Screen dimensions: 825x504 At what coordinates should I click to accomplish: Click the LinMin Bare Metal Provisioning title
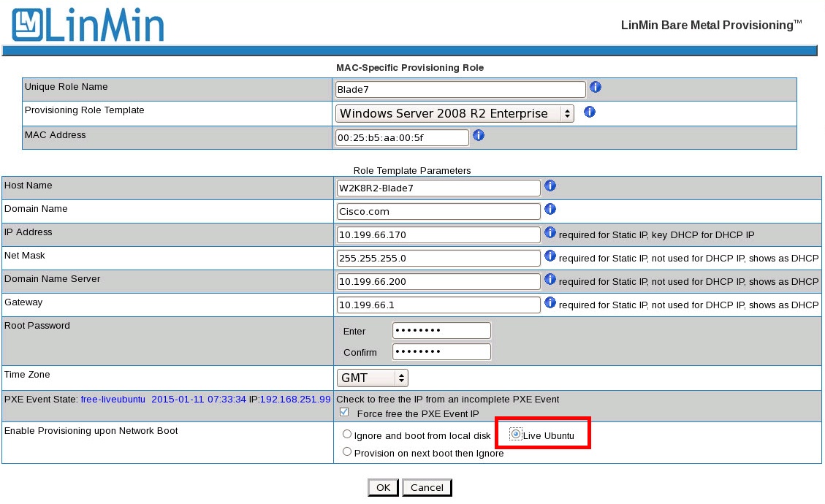tap(711, 25)
